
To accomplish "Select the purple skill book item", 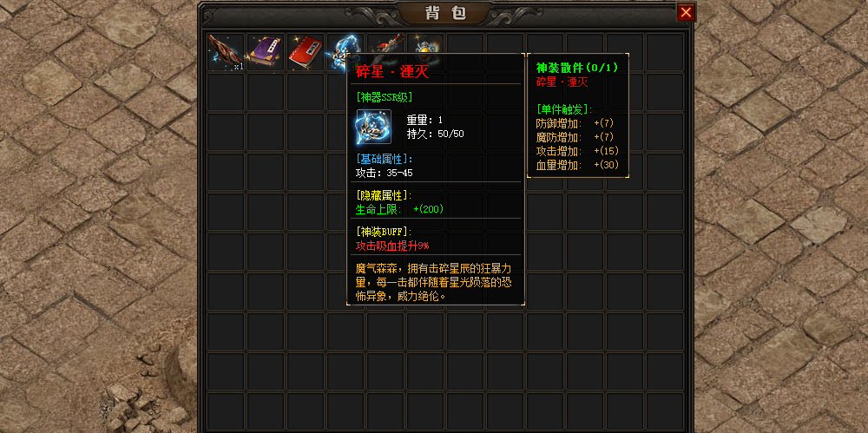I will tap(266, 53).
